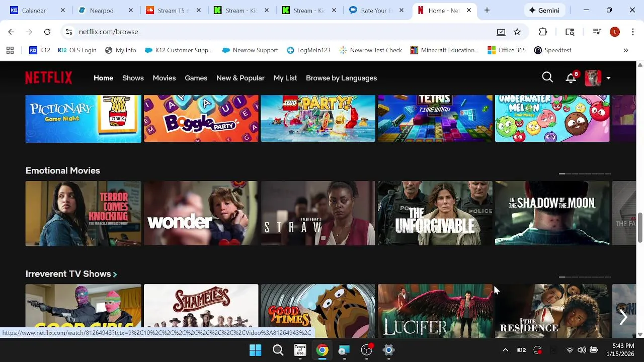Open Underwater Melon game tile

click(x=552, y=118)
